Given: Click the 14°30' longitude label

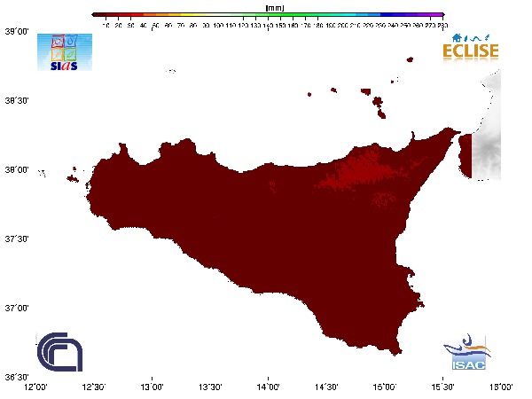Looking at the screenshot, I should point(326,387).
